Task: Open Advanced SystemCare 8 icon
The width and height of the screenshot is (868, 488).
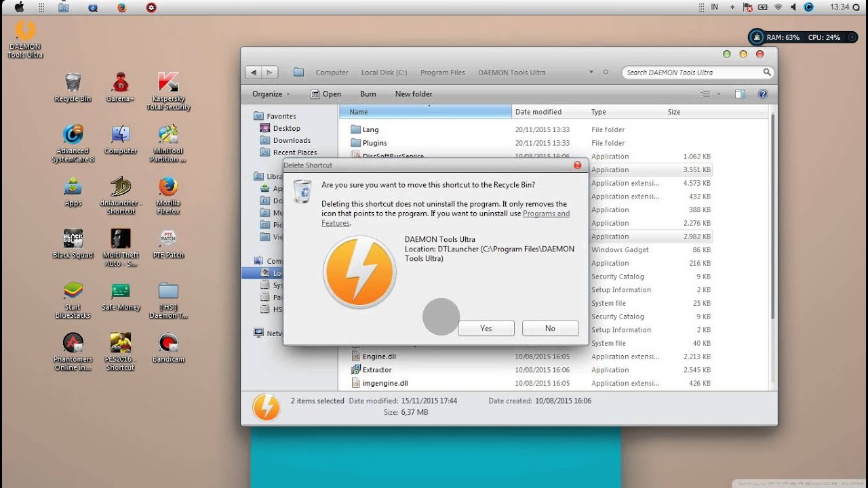Action: coord(73,144)
